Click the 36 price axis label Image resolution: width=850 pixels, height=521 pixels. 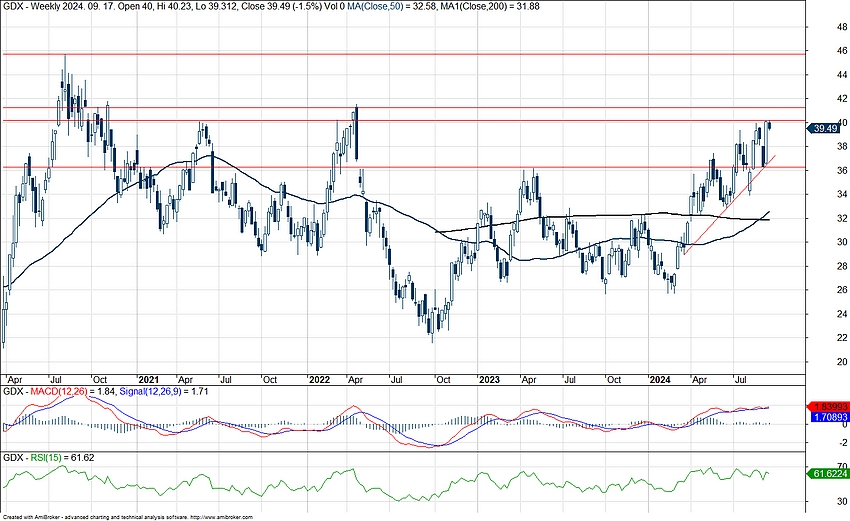pyautogui.click(x=842, y=170)
